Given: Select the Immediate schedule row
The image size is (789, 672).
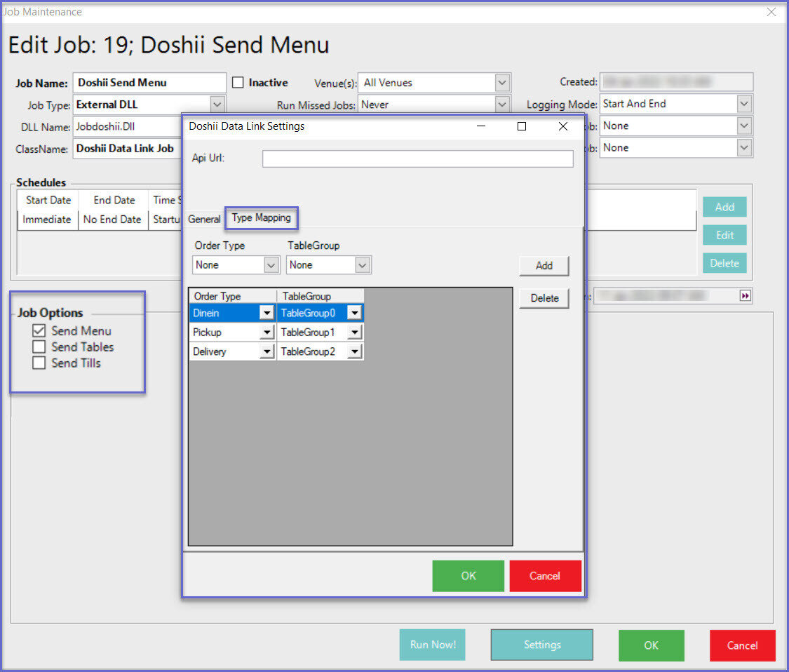Looking at the screenshot, I should (47, 220).
